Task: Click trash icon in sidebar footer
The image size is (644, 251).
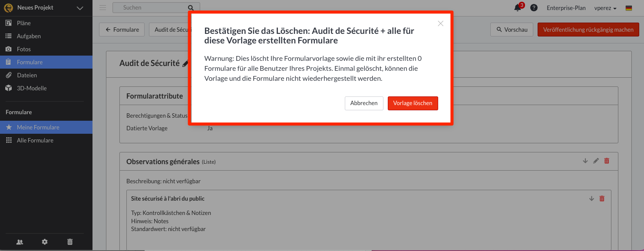Action: (x=70, y=242)
